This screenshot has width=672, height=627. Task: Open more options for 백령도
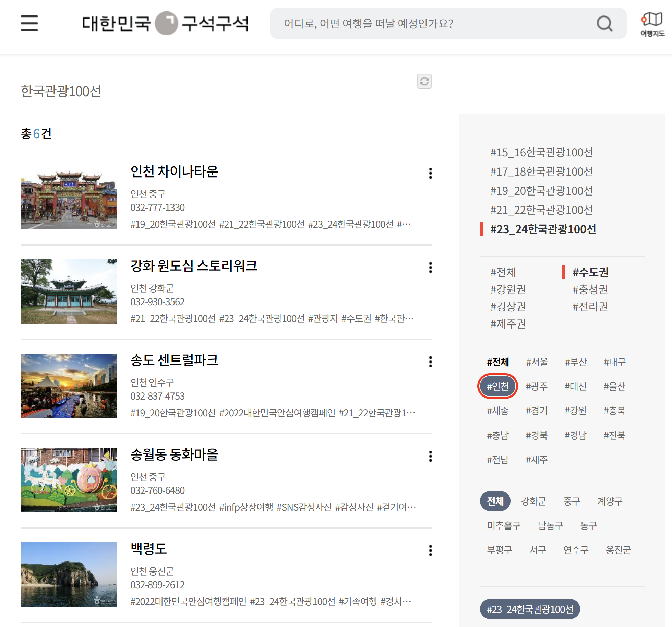pyautogui.click(x=430, y=551)
